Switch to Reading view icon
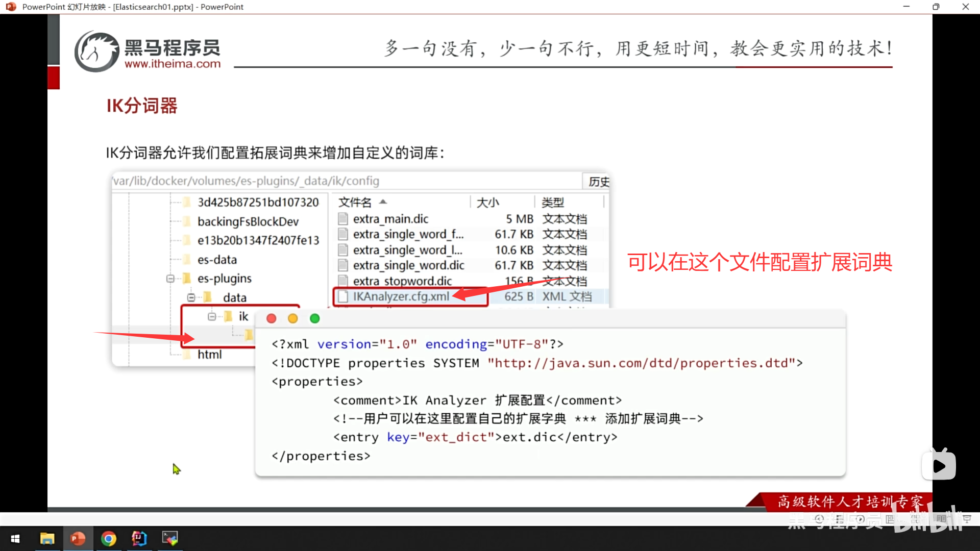 (941, 519)
